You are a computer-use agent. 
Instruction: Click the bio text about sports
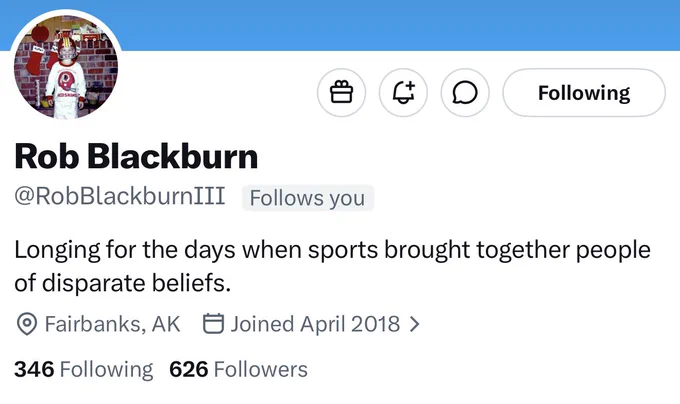point(332,266)
